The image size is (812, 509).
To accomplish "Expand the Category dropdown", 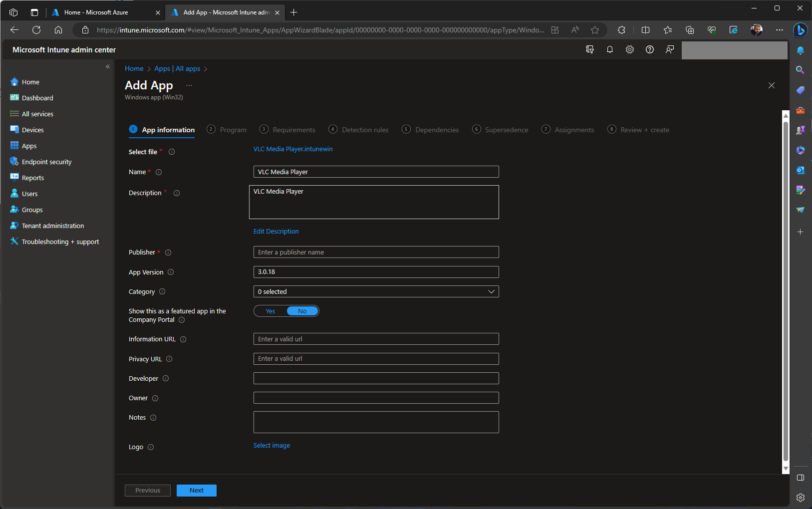I will (x=376, y=291).
